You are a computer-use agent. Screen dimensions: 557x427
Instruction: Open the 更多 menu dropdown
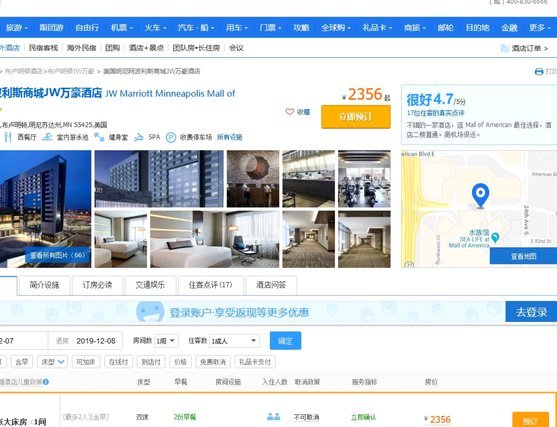(x=539, y=28)
